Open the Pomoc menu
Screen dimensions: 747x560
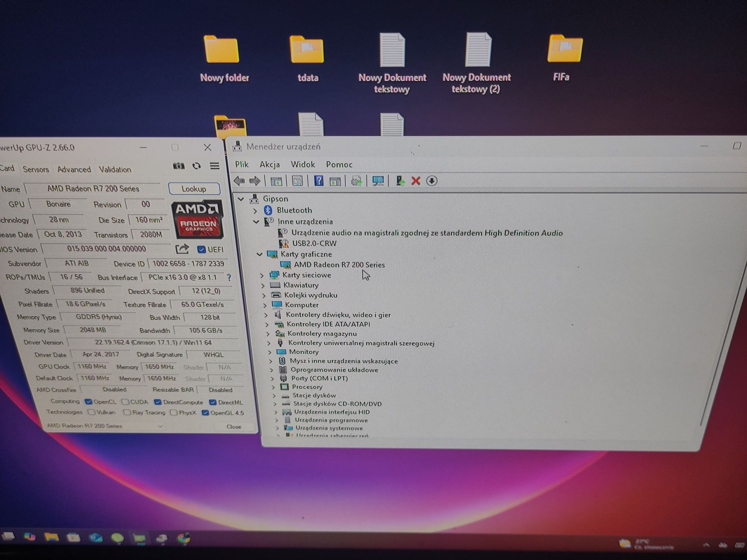tap(339, 164)
